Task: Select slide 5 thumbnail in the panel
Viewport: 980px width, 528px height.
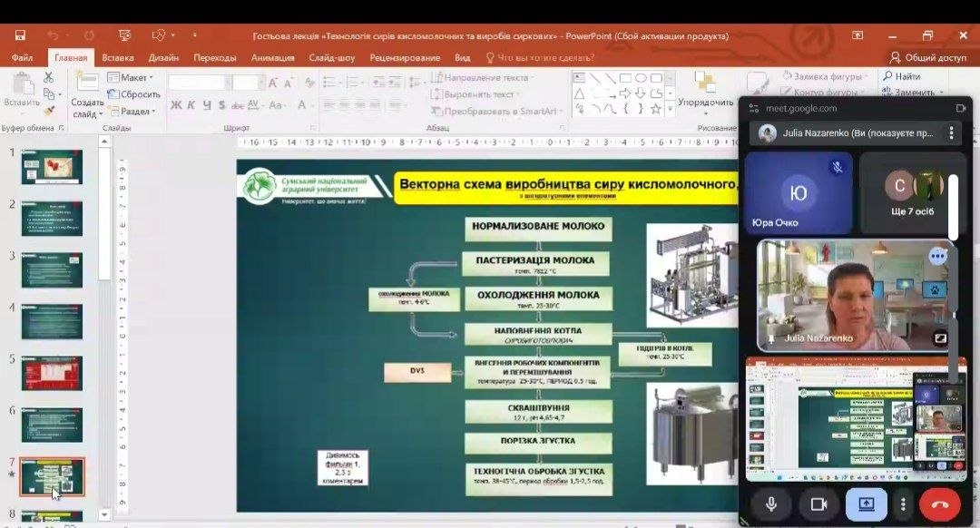Action: click(x=52, y=373)
